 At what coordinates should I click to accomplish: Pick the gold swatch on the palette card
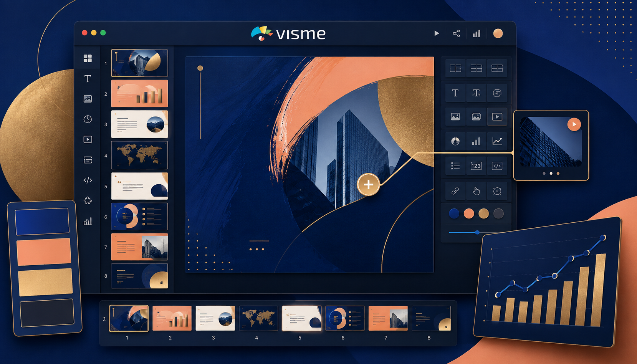tap(45, 282)
